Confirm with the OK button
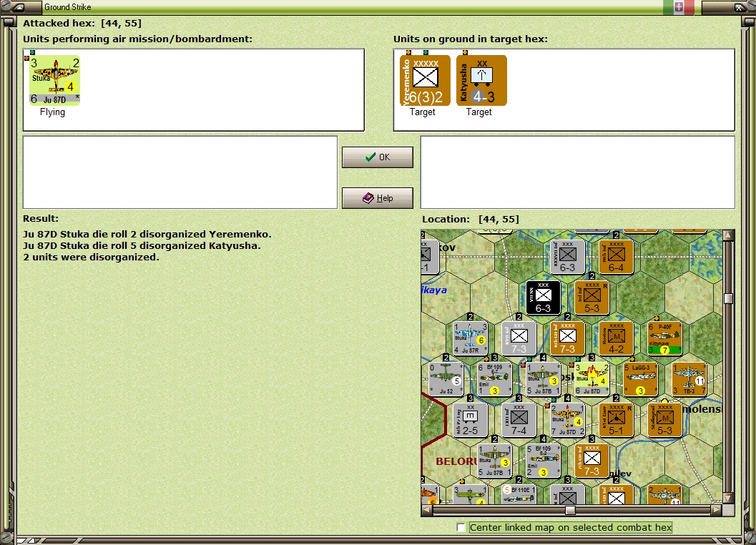Viewport: 756px width, 545px height. 378,157
